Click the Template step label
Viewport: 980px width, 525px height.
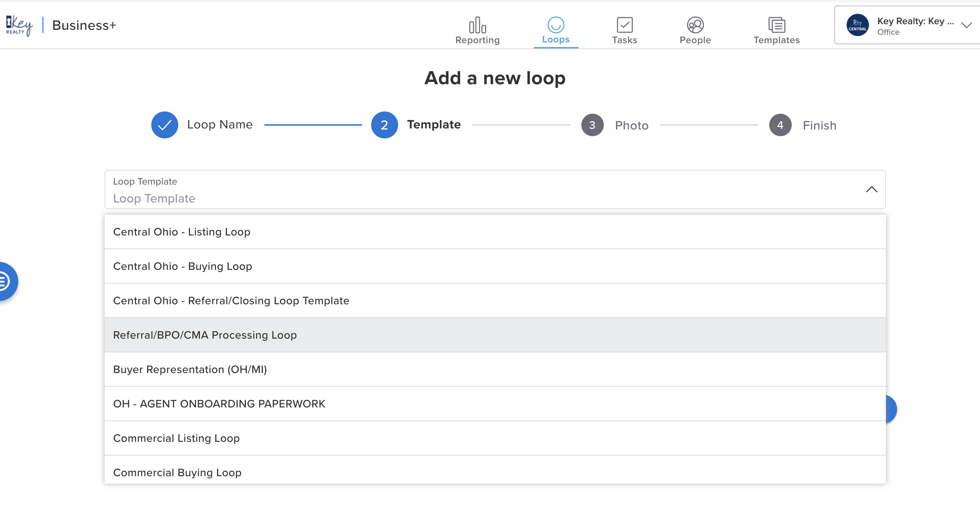[434, 125]
